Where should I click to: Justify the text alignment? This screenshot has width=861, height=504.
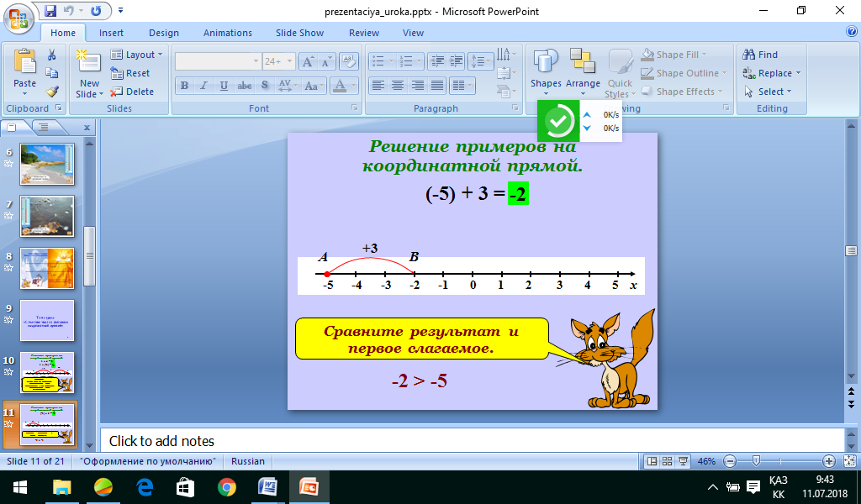(437, 86)
